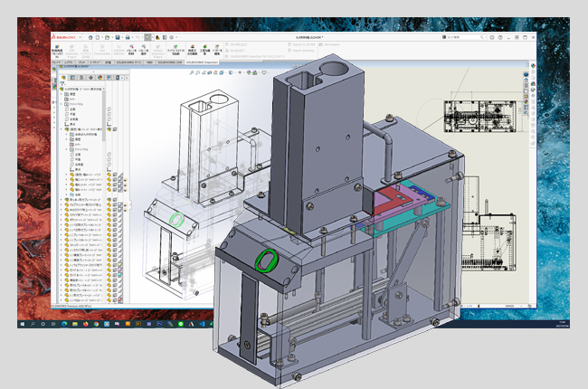
Task: Activate the Select cursor tool in toolbar
Action: pos(147,37)
